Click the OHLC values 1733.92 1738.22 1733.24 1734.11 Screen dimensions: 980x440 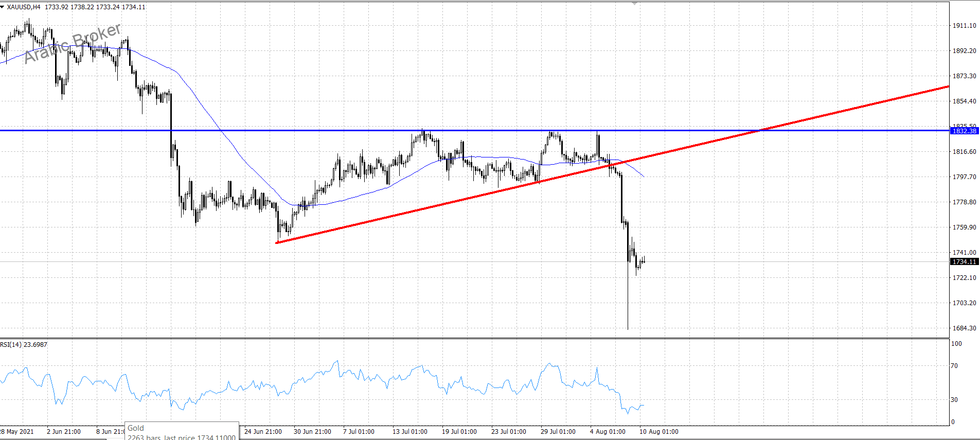(x=95, y=7)
